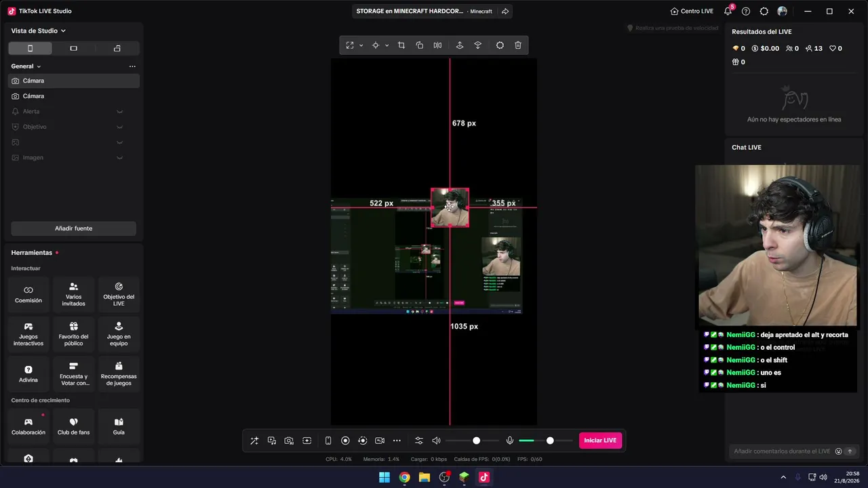Open the Objetivo del LIVE tool
Screen dimensions: 868x488
tap(119, 294)
